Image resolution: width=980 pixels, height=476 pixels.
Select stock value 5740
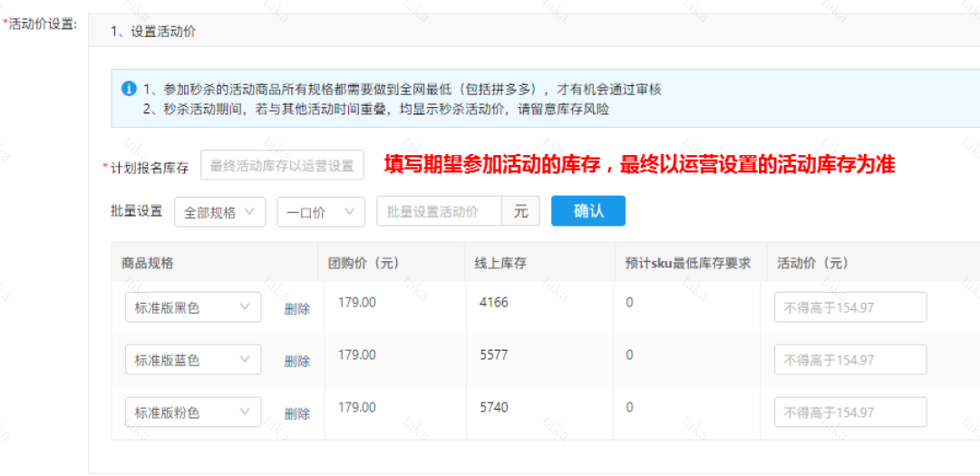pos(494,407)
